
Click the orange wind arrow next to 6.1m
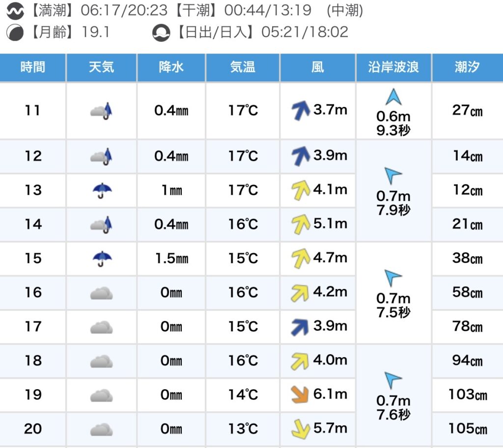[299, 394]
